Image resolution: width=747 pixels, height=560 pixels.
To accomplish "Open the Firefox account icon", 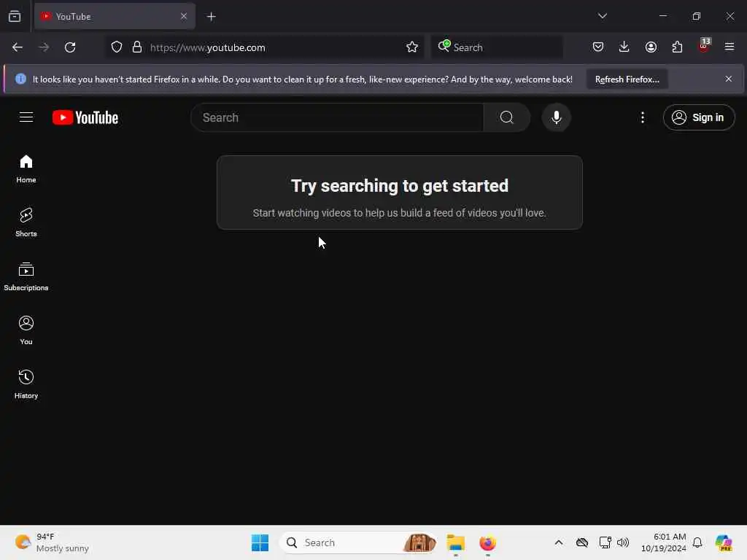I will [651, 47].
